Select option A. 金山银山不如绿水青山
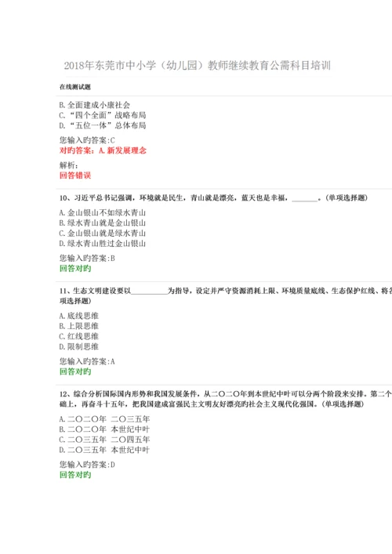 [x=103, y=212]
